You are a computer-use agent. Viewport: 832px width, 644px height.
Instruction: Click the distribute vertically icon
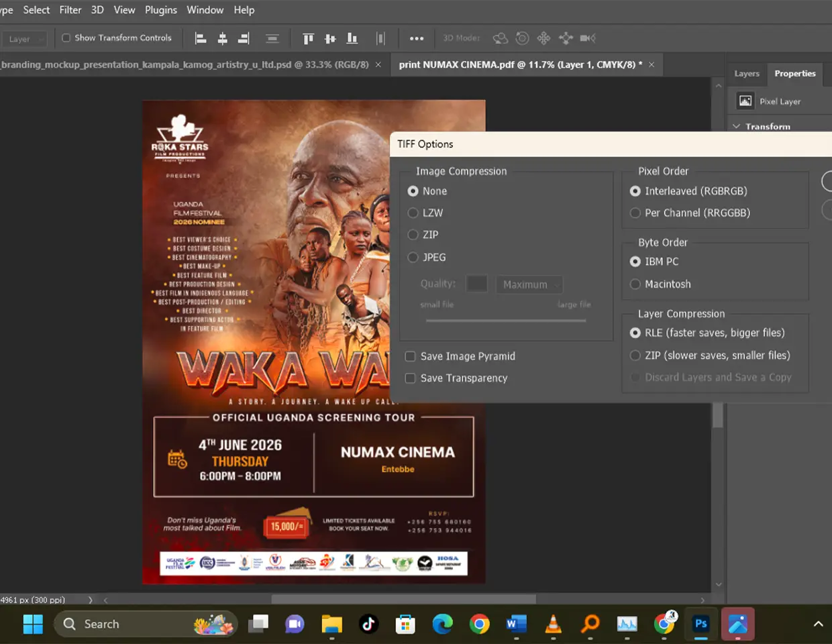pos(272,38)
